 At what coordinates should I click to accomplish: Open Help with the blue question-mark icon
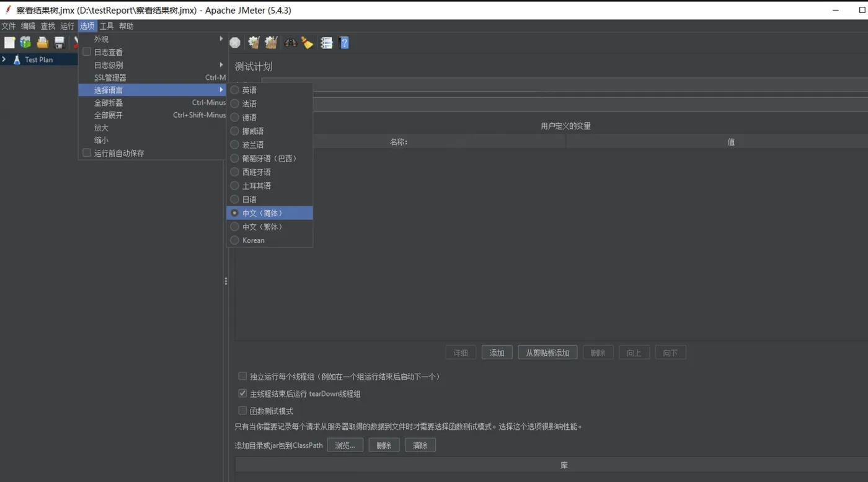point(344,43)
